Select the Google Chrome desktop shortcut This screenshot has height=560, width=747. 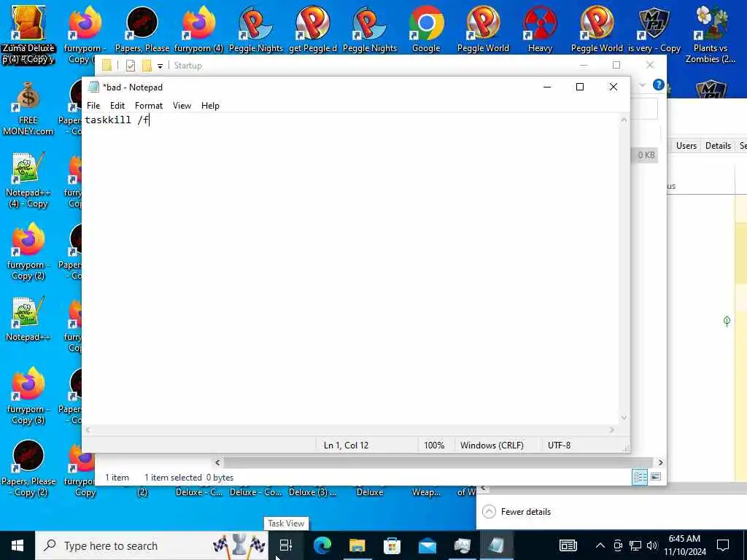[426, 29]
